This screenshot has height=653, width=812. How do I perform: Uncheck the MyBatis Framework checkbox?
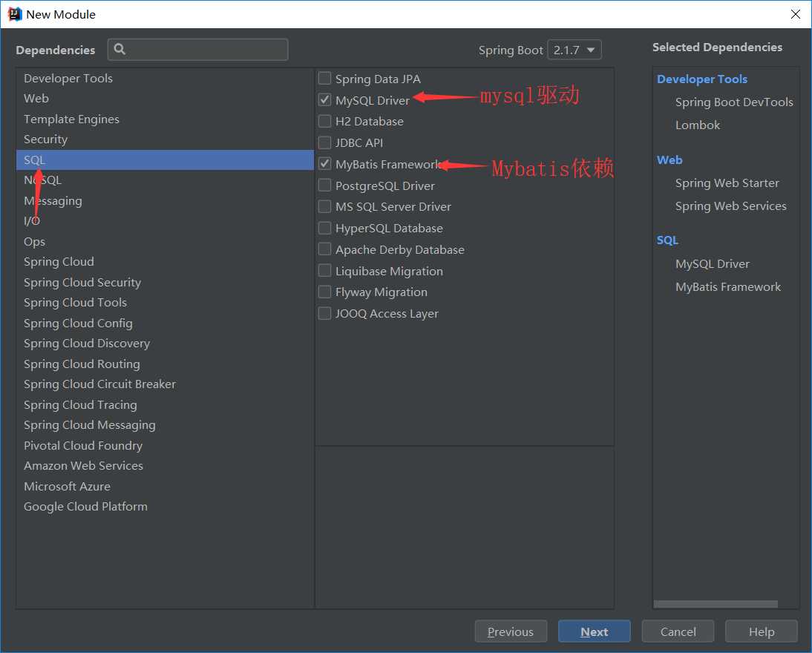click(324, 164)
